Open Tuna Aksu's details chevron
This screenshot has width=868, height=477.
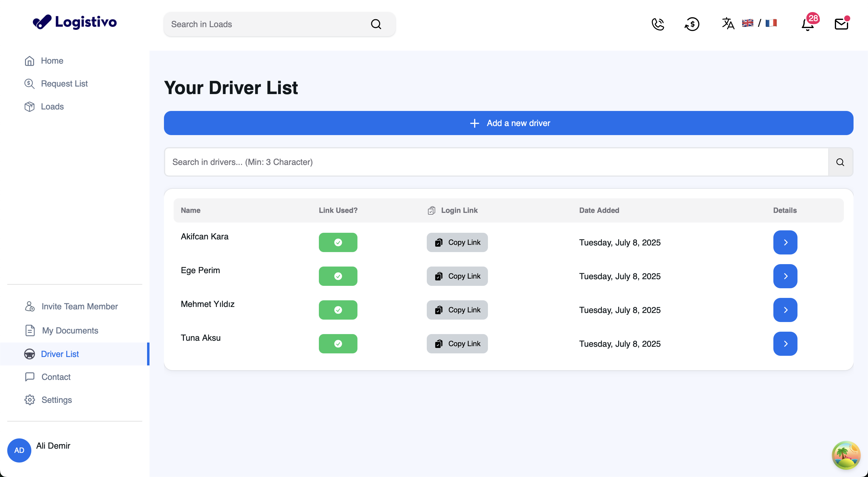point(785,343)
